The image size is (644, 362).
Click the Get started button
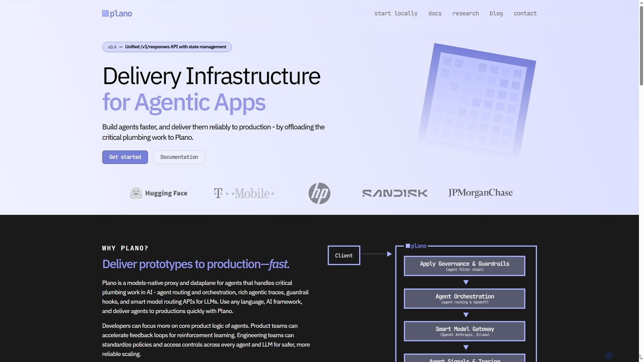(125, 157)
